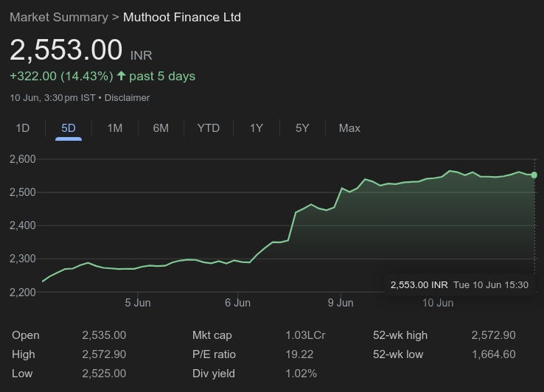This screenshot has width=544, height=392.
Task: Open the Disclaimer link
Action: click(127, 98)
